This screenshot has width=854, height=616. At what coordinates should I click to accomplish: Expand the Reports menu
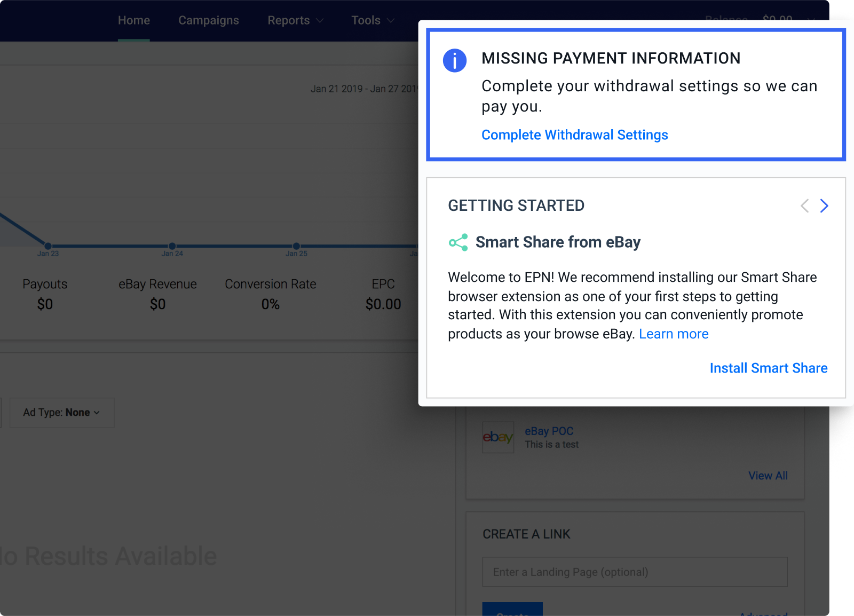[295, 20]
